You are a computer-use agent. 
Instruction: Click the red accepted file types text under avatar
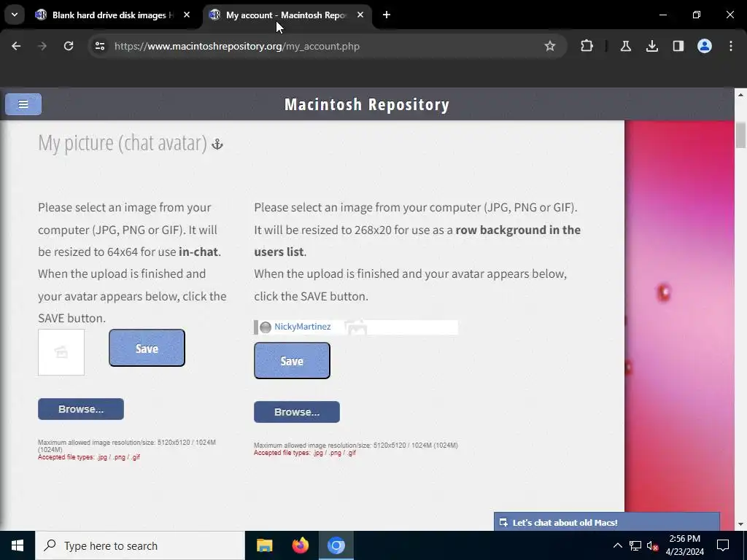tap(89, 457)
